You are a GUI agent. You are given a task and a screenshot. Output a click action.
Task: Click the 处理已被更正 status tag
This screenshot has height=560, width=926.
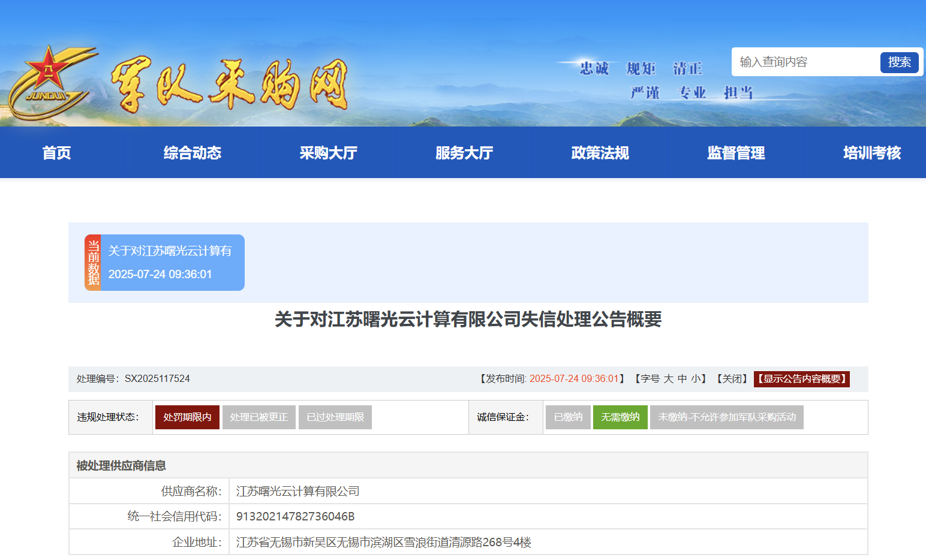259,417
